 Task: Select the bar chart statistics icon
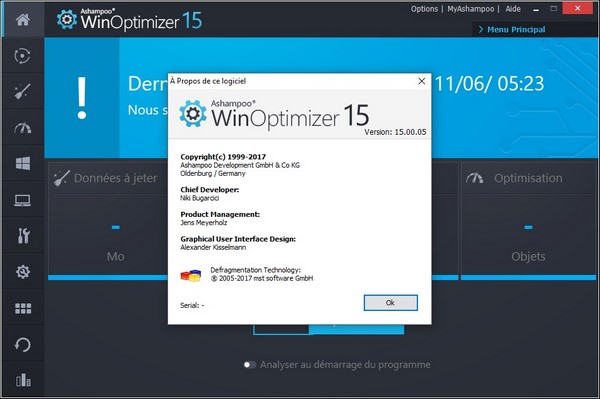[23, 380]
